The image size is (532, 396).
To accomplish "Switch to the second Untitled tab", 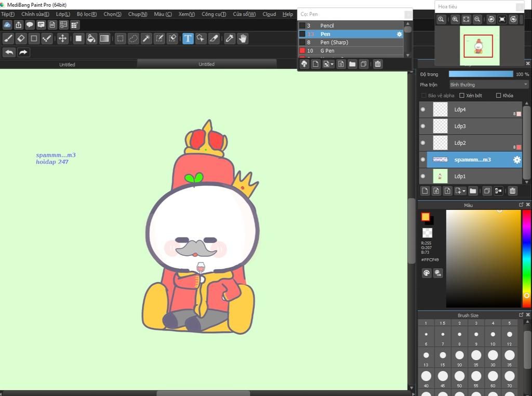I will 206,64.
